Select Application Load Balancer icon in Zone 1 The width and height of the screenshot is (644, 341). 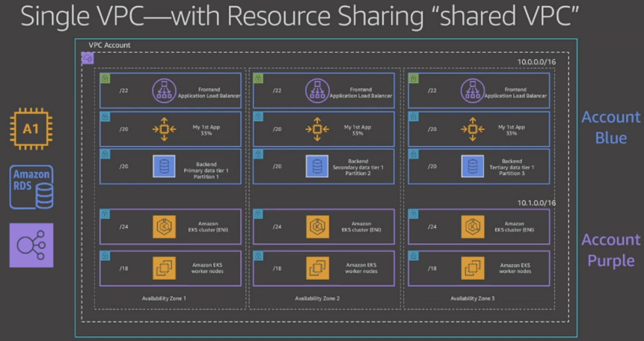[x=164, y=90]
